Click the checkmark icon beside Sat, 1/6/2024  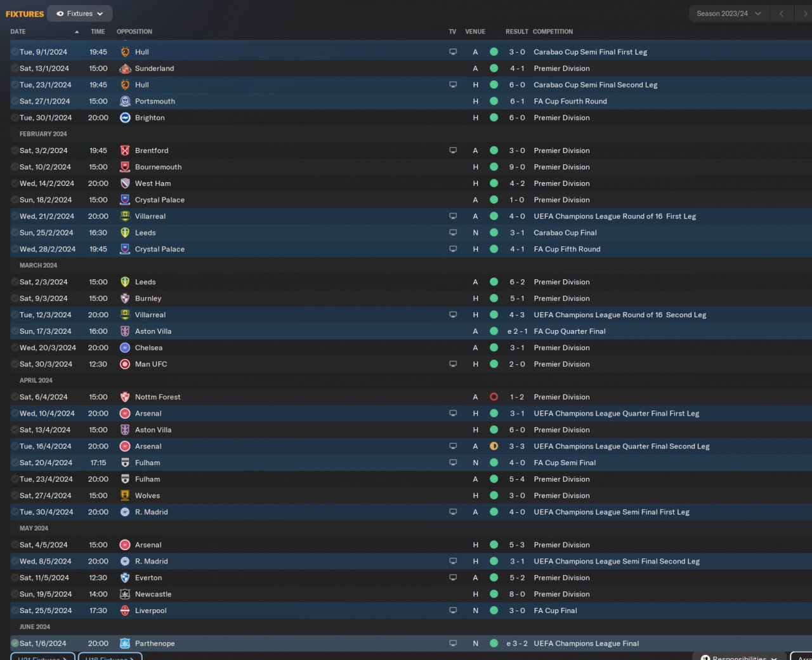15,644
